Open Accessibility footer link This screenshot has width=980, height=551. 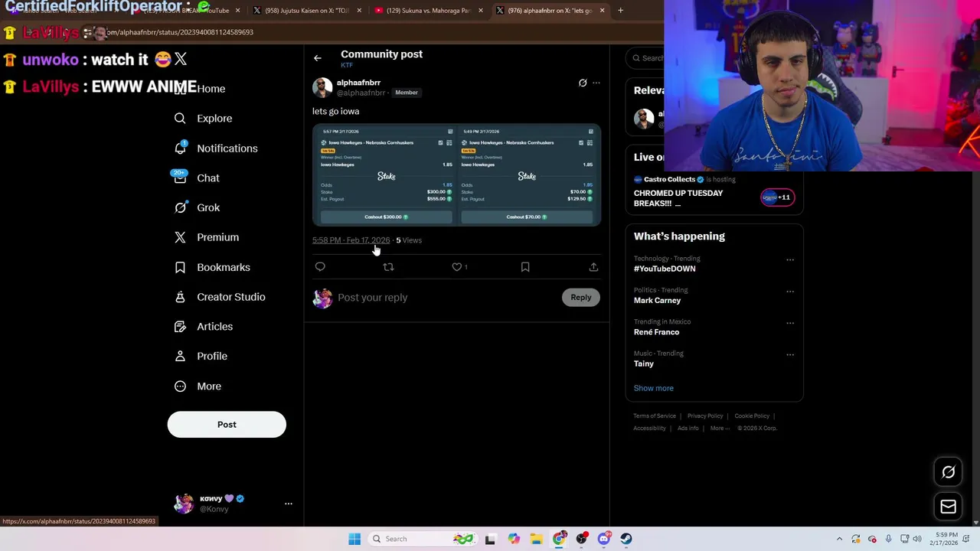pos(649,429)
